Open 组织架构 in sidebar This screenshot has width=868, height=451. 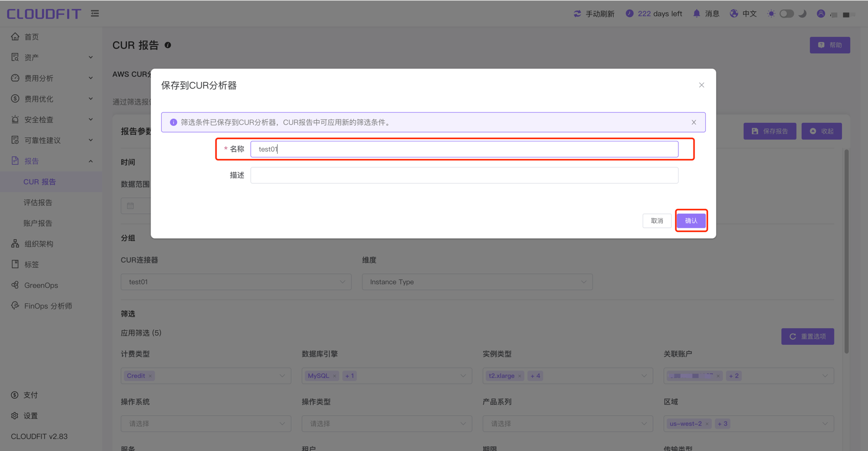(51, 244)
